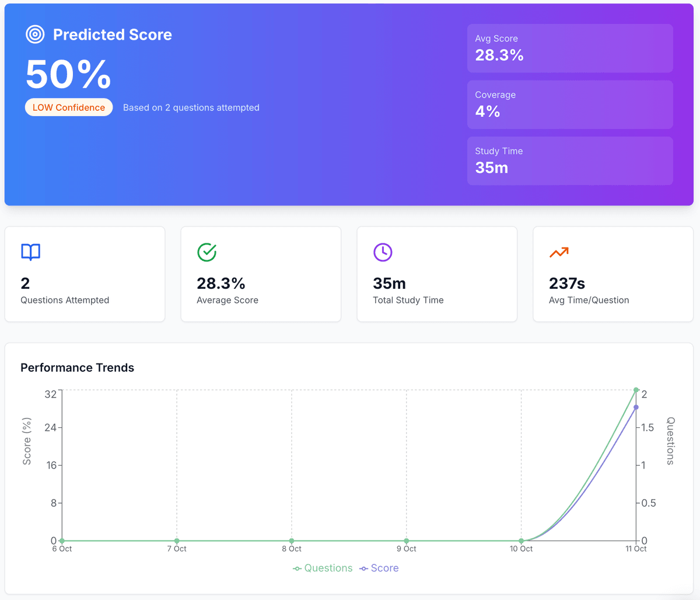Viewport: 700px width, 600px height.
Task: Click the LOW Confidence badge
Action: point(68,107)
